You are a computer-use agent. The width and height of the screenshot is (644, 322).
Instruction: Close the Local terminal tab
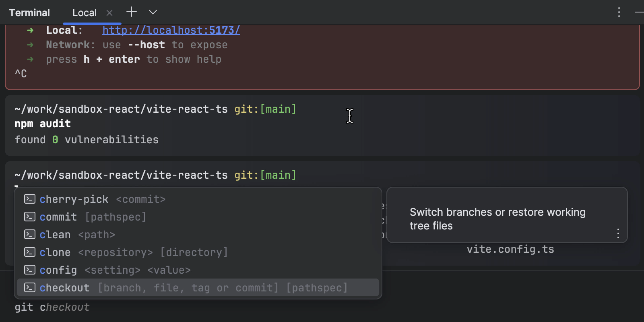pyautogui.click(x=109, y=13)
